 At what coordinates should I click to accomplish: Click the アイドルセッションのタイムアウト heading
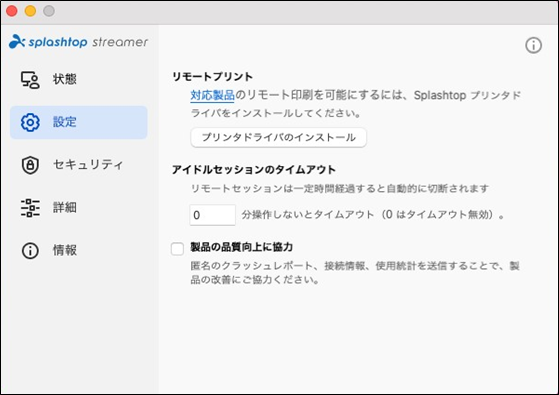(254, 169)
